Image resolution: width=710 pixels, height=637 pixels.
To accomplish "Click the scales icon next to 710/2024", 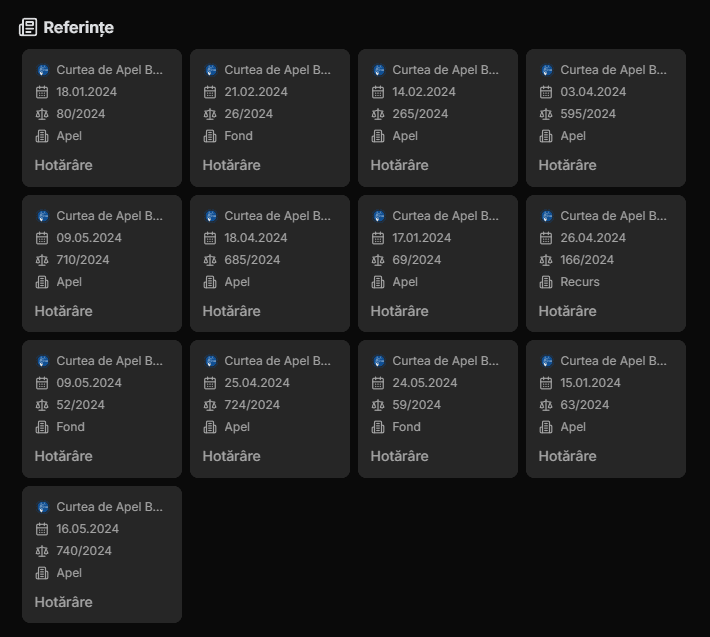I will pyautogui.click(x=42, y=260).
